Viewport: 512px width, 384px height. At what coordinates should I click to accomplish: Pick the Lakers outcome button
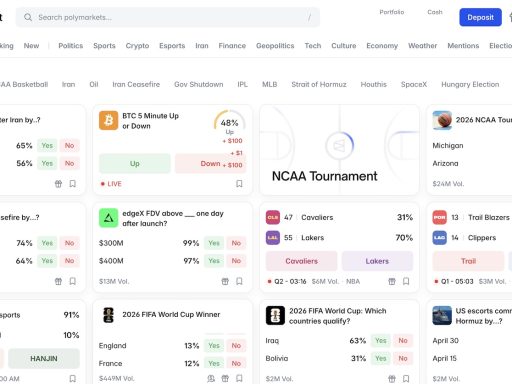(x=377, y=261)
